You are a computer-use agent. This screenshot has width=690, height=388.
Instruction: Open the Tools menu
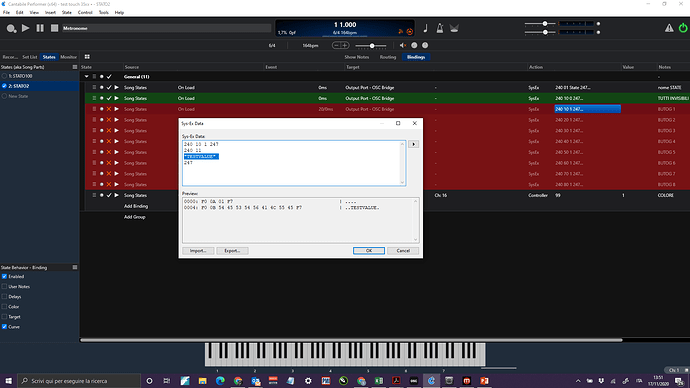tap(103, 13)
